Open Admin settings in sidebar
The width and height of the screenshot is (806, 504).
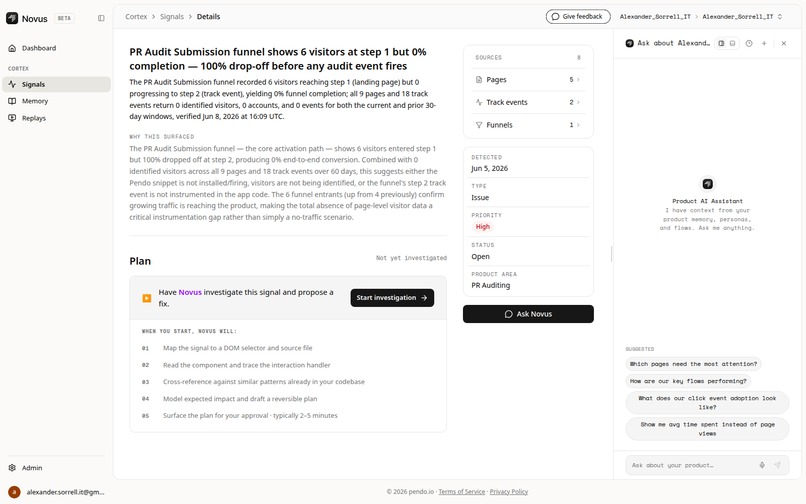57,468
